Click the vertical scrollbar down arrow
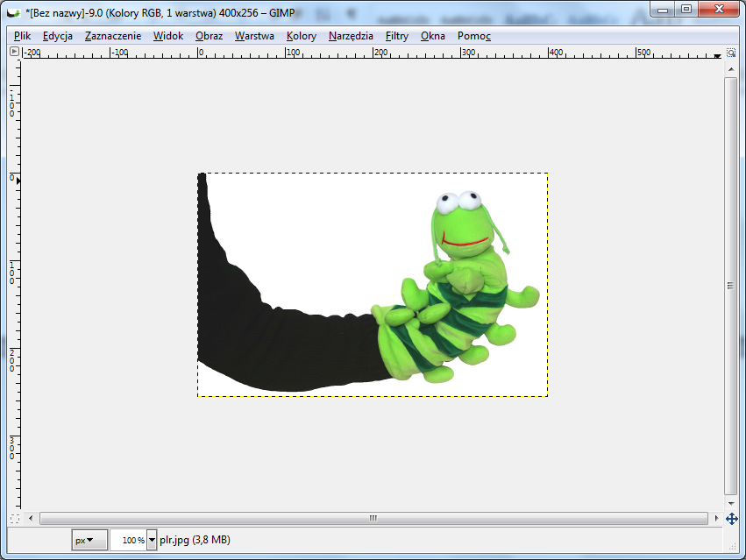 point(731,503)
